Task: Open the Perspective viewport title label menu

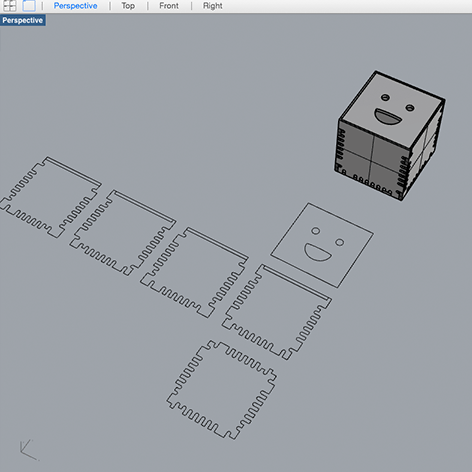Action: pos(23,20)
